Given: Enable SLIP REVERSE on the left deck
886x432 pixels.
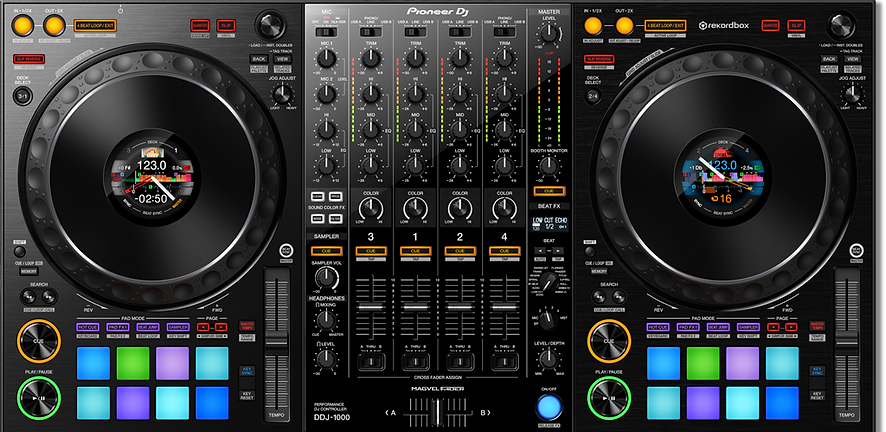Looking at the screenshot, I should [x=29, y=59].
